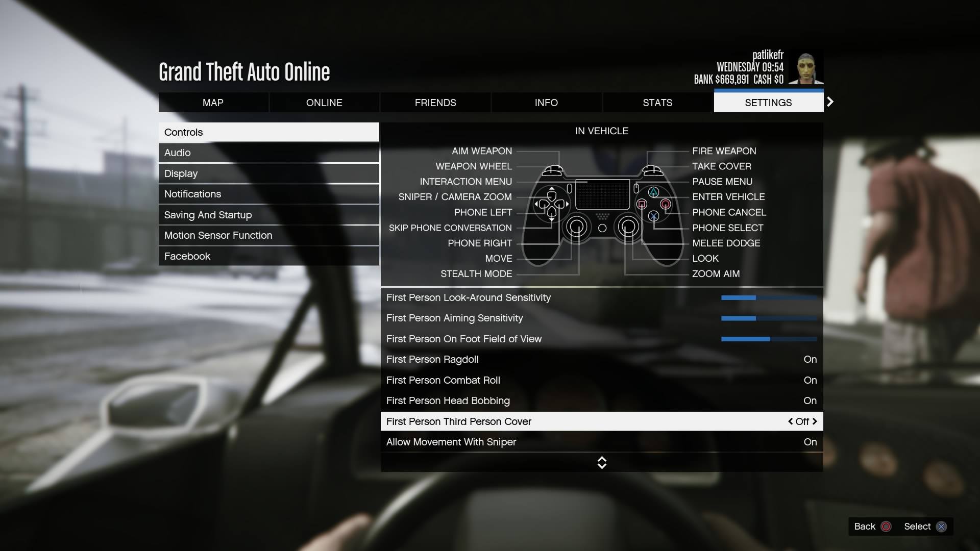Toggle First Person Combat Roll on/off
Screen dimensions: 980x551
[811, 380]
